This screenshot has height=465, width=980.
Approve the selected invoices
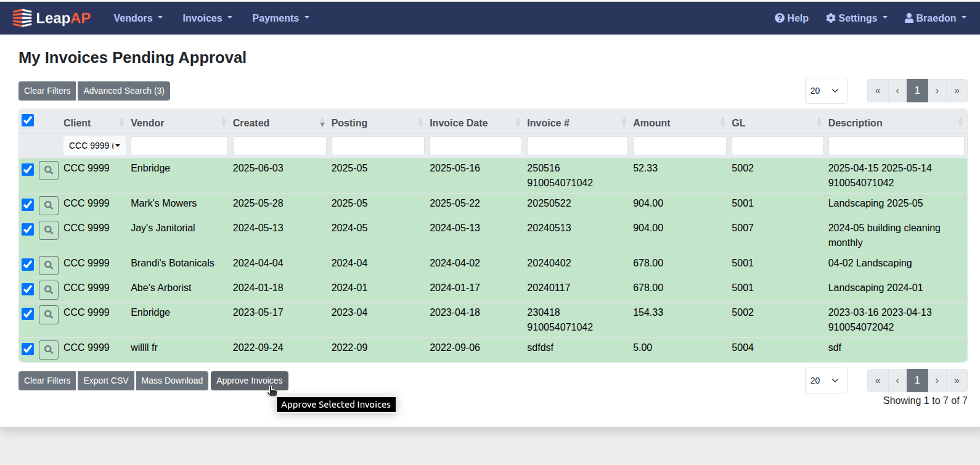tap(250, 381)
